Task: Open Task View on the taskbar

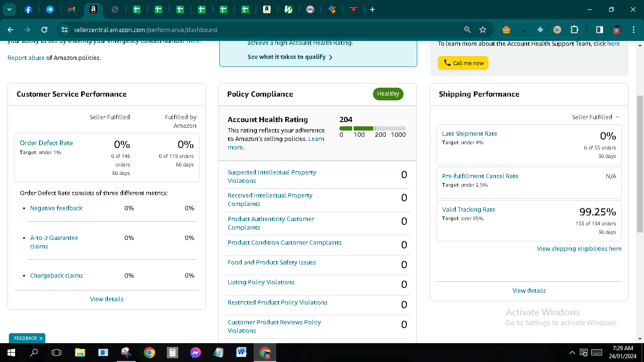Action: 57,352
